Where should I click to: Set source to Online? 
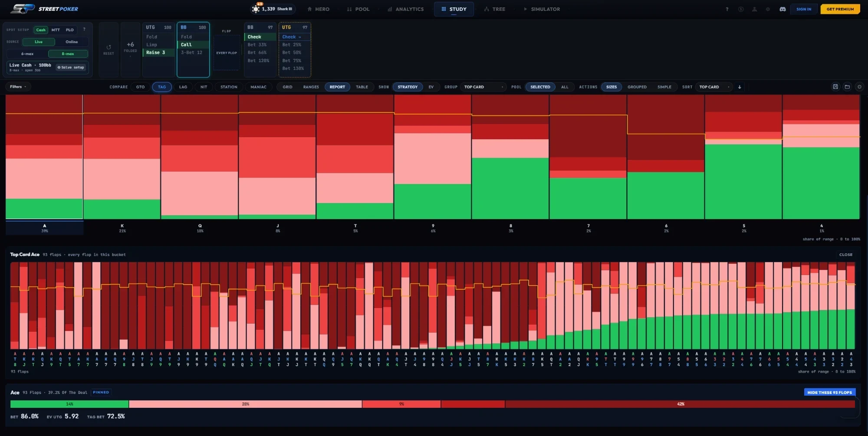click(72, 42)
